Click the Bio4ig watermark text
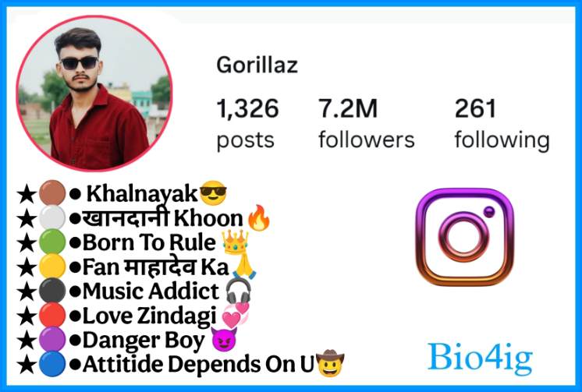This screenshot has width=582, height=392. pos(481,359)
